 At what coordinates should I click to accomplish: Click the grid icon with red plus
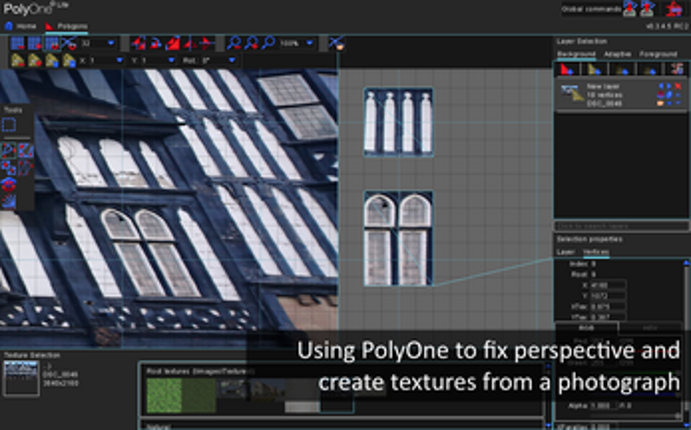[x=35, y=43]
